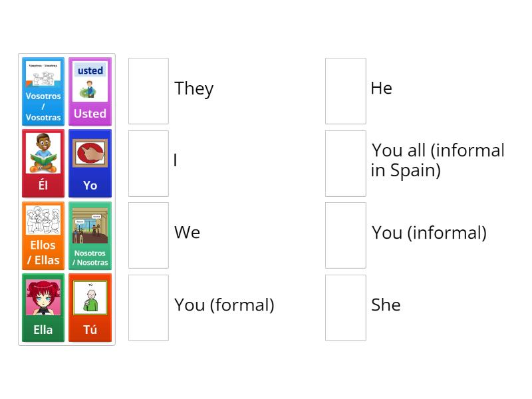Viewport: 532px width, 399px height.
Task: Click the answer box next to We
Action: [x=148, y=235]
